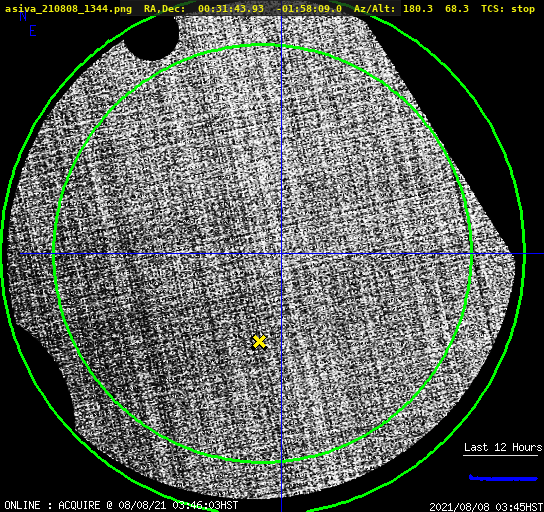The width and height of the screenshot is (544, 512).
Task: Click the crosshair center intersection
Action: pyautogui.click(x=281, y=254)
